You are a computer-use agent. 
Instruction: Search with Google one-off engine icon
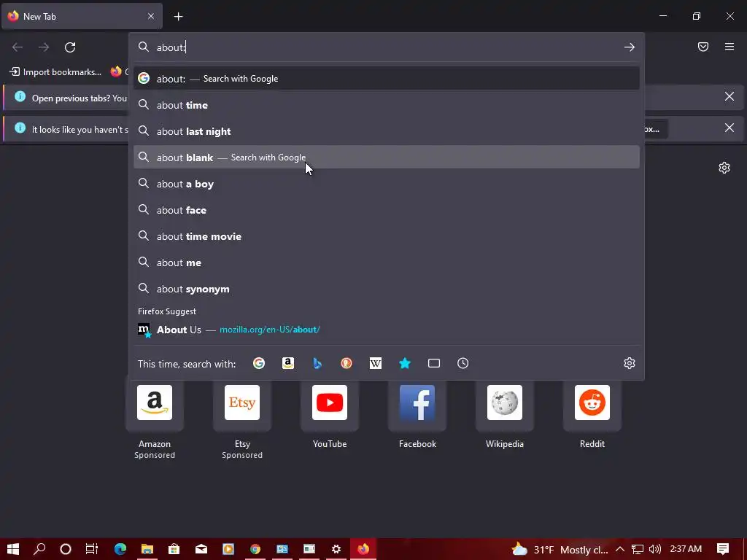[x=259, y=363]
